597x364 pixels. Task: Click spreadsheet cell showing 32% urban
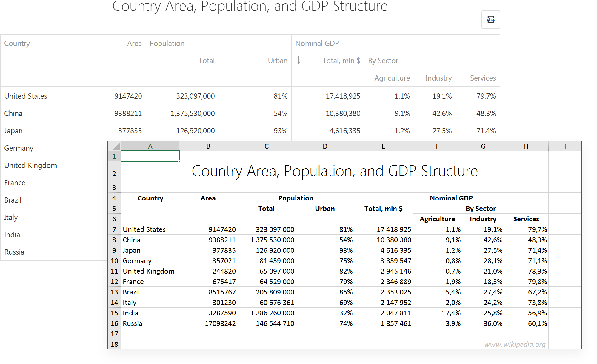325,313
